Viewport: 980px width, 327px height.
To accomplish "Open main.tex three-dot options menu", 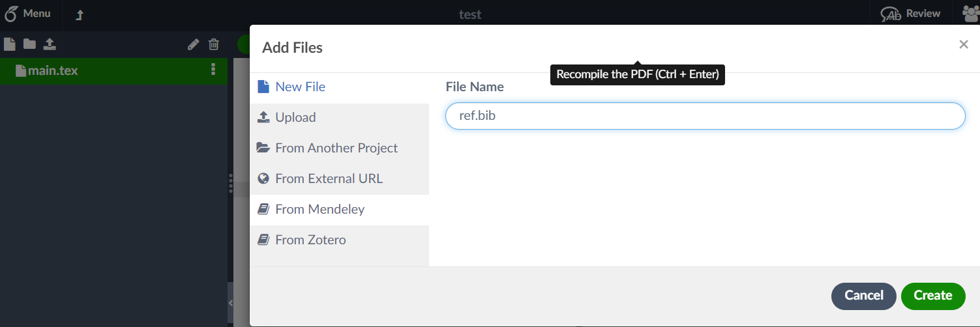I will [213, 70].
